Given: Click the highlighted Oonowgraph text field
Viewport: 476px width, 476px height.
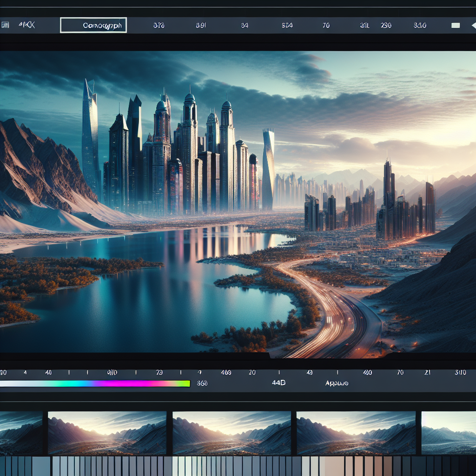Looking at the screenshot, I should [x=93, y=25].
